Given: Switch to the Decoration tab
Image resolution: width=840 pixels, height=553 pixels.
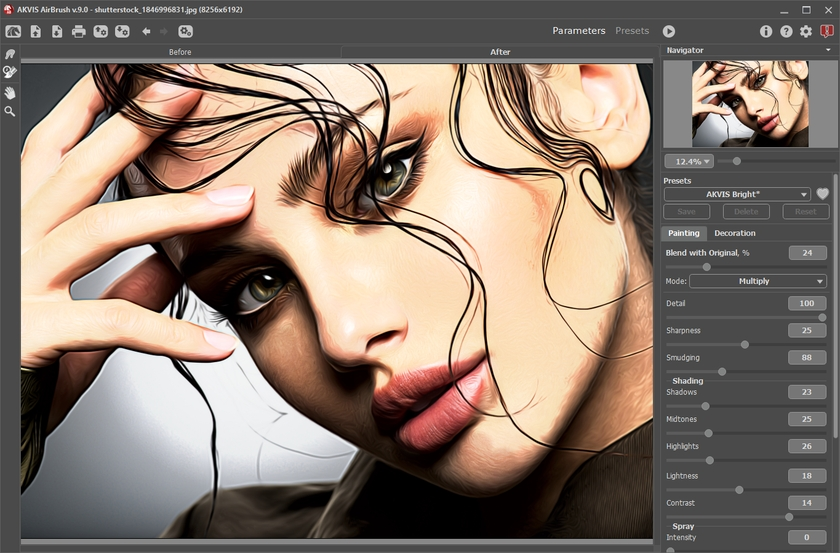Looking at the screenshot, I should tap(735, 233).
